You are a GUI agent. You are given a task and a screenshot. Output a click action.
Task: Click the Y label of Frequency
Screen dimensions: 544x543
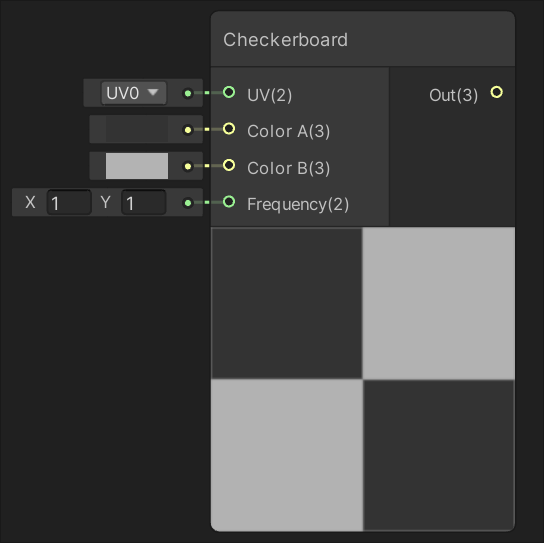[105, 202]
